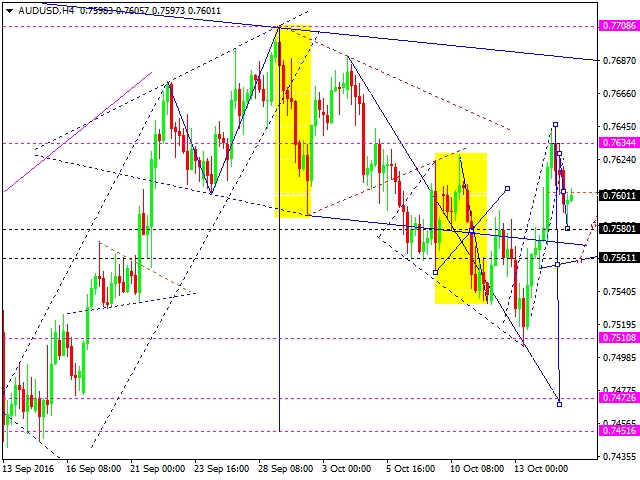Select the 0.75195 price scale value
The width and height of the screenshot is (640, 480).
[620, 324]
